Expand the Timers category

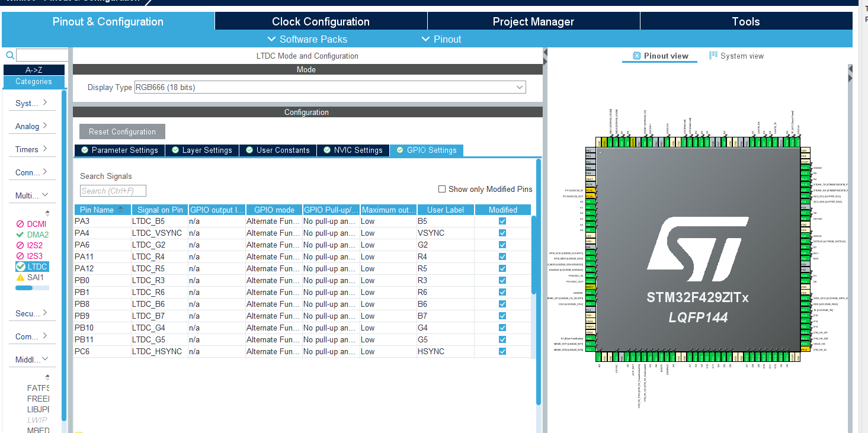click(x=31, y=149)
